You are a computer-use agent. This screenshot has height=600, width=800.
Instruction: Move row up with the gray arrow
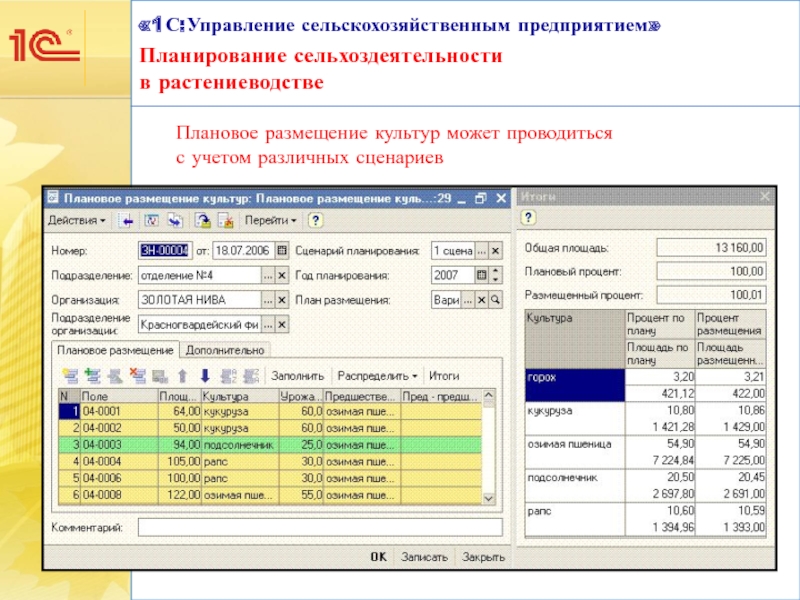[x=182, y=376]
